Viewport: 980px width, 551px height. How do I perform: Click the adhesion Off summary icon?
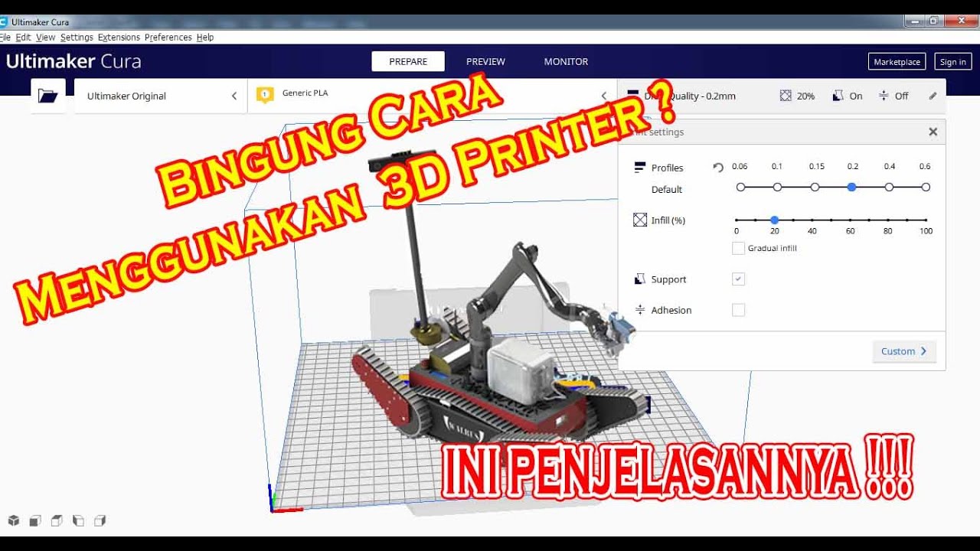click(x=884, y=96)
